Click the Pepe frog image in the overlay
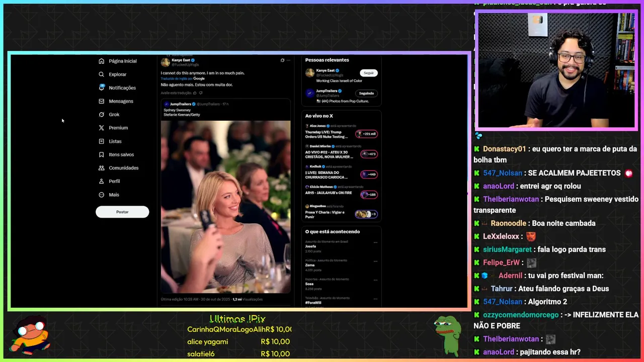The image size is (644, 362). (448, 335)
